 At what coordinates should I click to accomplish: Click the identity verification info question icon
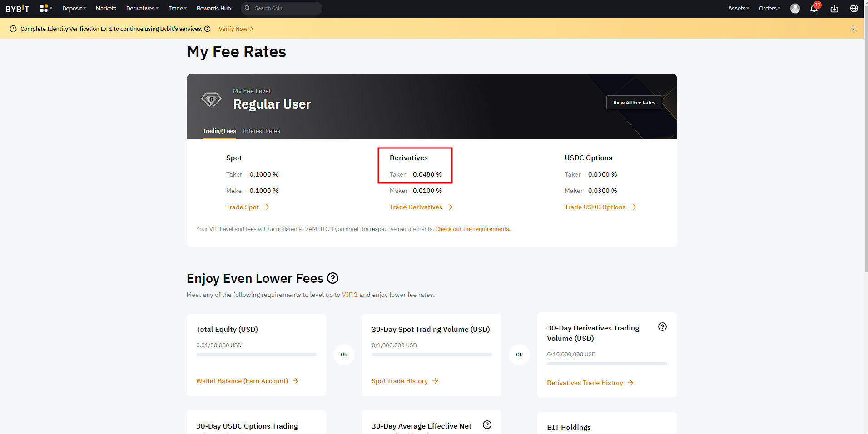[208, 29]
